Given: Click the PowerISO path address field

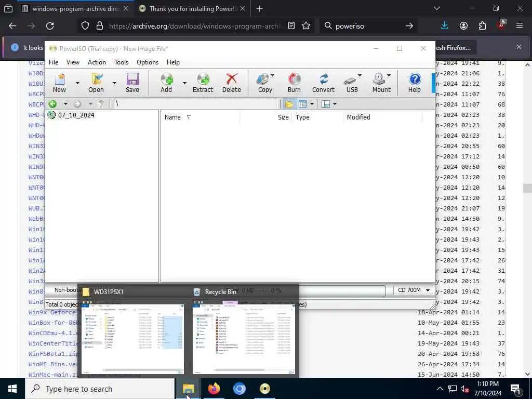Looking at the screenshot, I should pos(195,104).
